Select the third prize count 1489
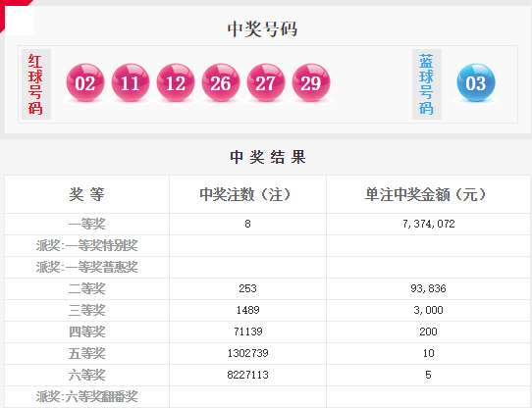 tap(247, 310)
